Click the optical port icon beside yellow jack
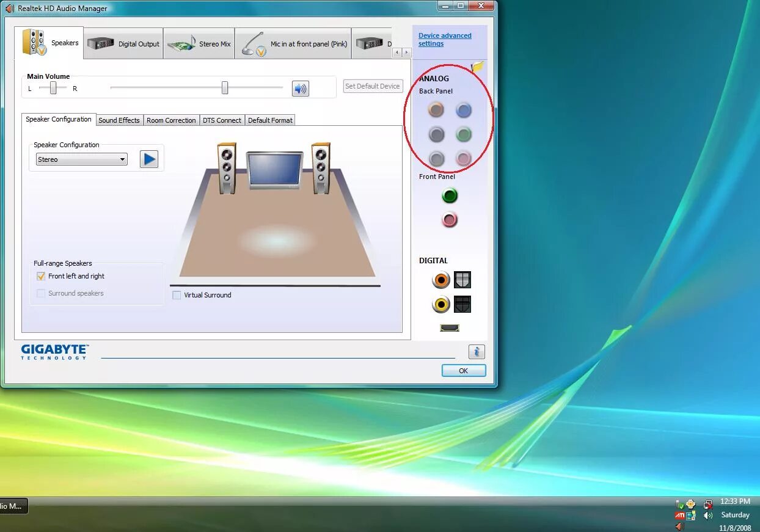This screenshot has width=760, height=532. [x=462, y=304]
